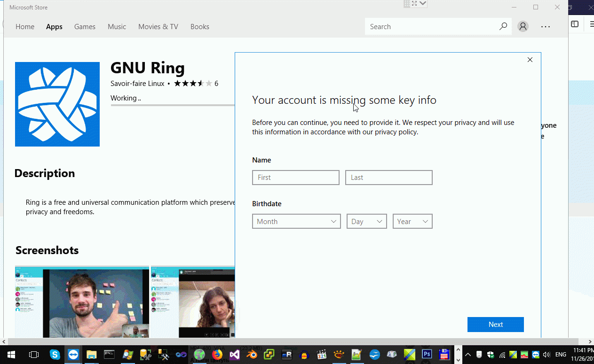594x364 pixels.
Task: Switch the ENG input language indicator
Action: (x=561, y=355)
